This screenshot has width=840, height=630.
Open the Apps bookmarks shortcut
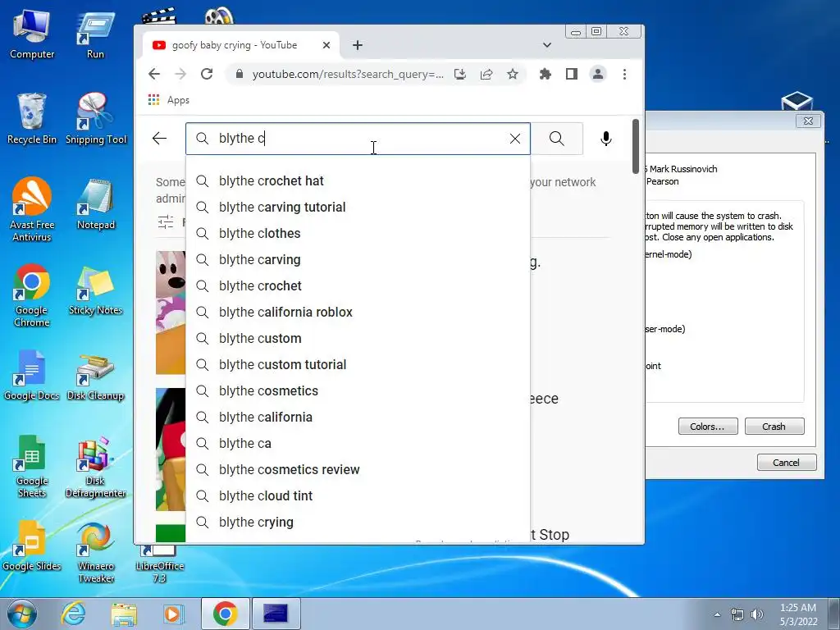pos(169,100)
